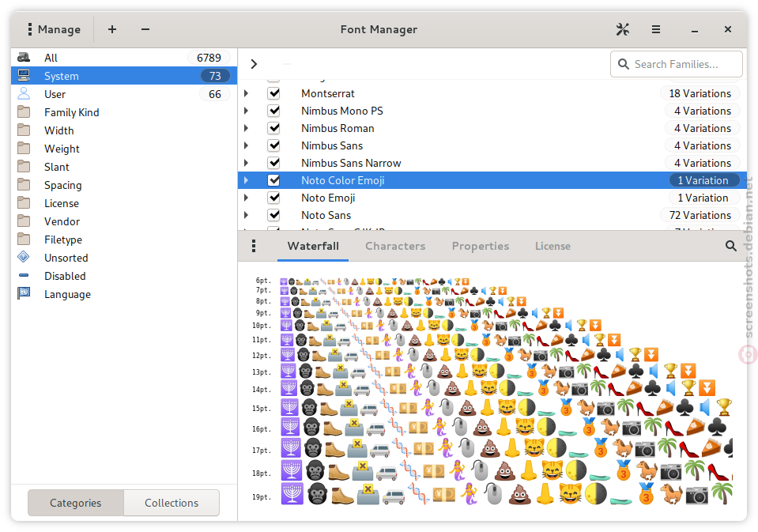This screenshot has height=532, width=758.
Task: Open the License folder icon
Action: tap(24, 203)
